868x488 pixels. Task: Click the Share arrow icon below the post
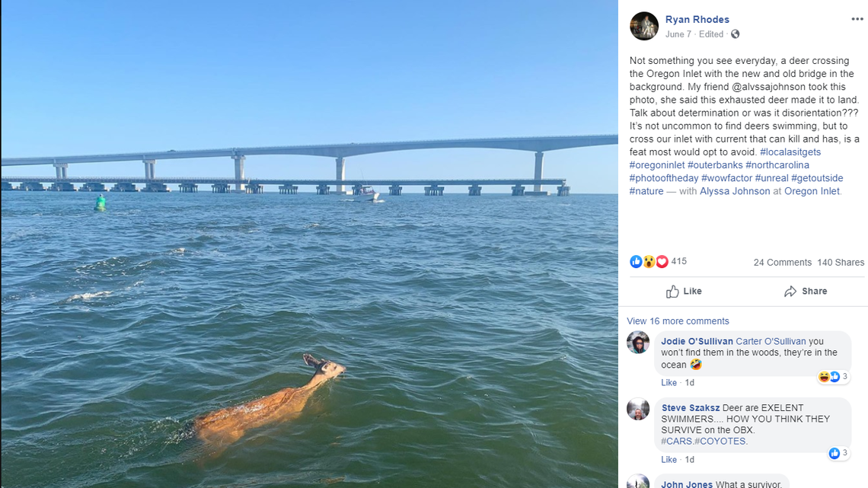tap(792, 291)
